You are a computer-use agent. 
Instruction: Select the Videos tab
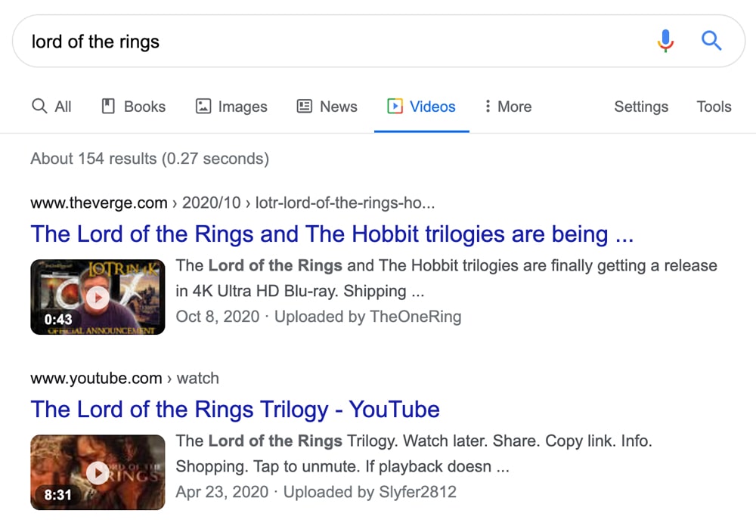(422, 107)
